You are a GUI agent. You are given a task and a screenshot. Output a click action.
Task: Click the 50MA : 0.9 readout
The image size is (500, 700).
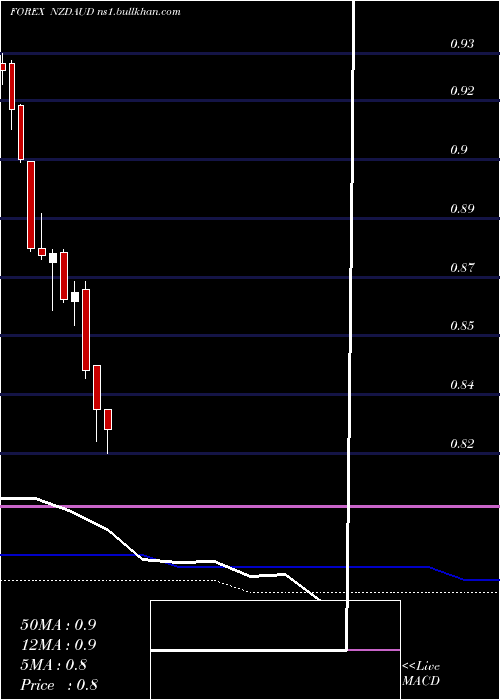pyautogui.click(x=58, y=625)
